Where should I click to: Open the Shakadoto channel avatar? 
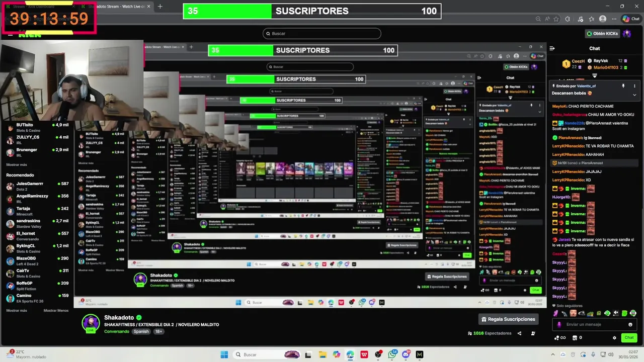click(x=91, y=323)
